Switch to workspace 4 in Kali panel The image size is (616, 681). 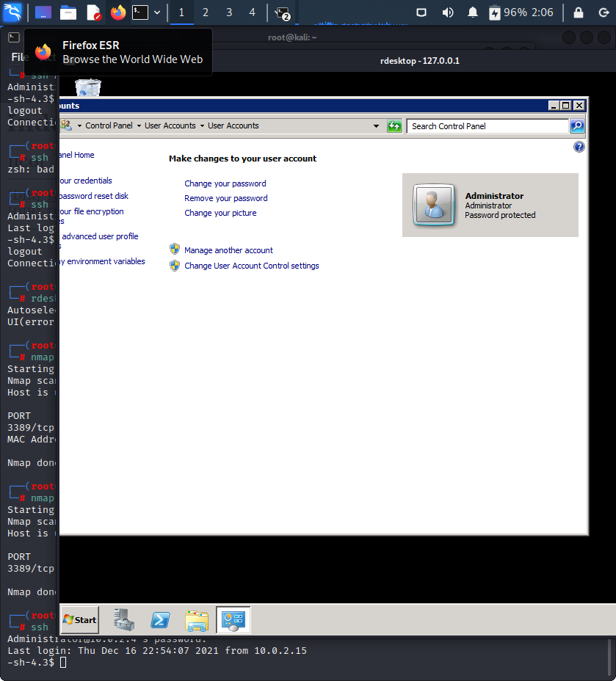(x=253, y=12)
